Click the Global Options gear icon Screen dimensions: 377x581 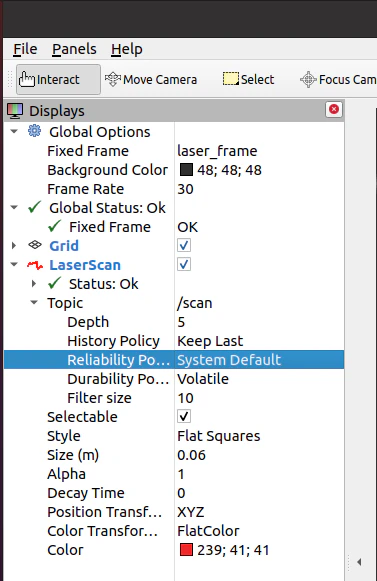(x=34, y=131)
